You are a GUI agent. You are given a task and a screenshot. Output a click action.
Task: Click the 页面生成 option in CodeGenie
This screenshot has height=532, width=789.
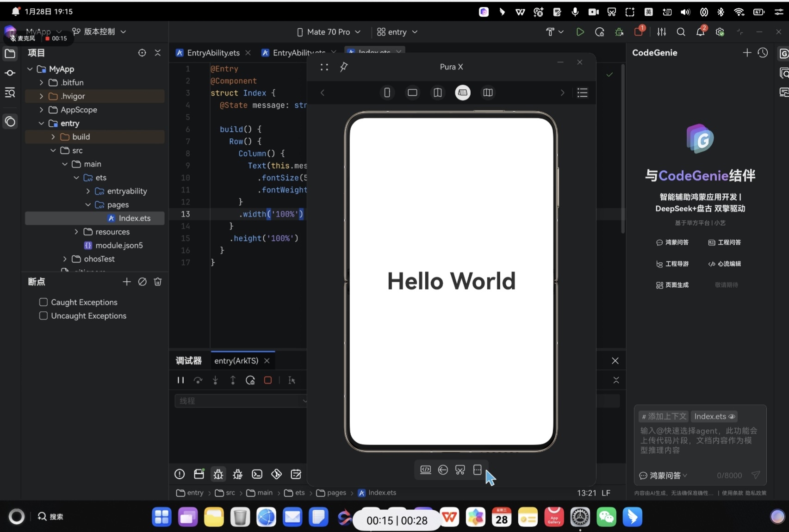pyautogui.click(x=672, y=285)
